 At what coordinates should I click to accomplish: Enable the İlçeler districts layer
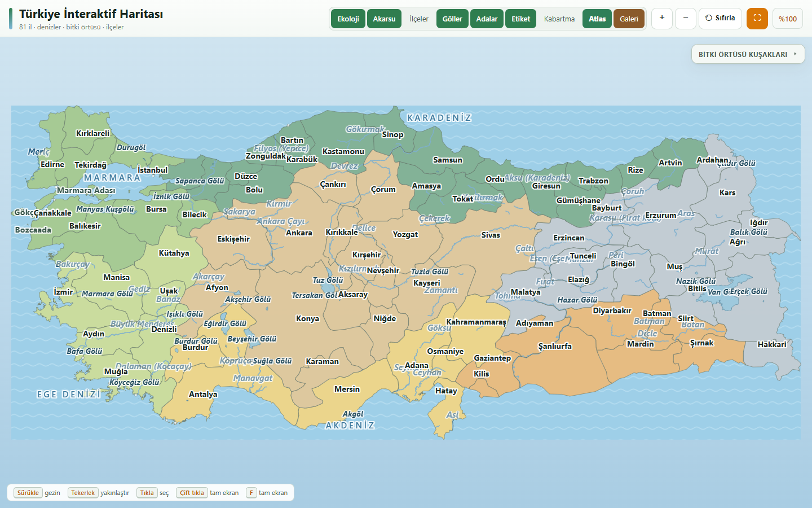tap(419, 19)
